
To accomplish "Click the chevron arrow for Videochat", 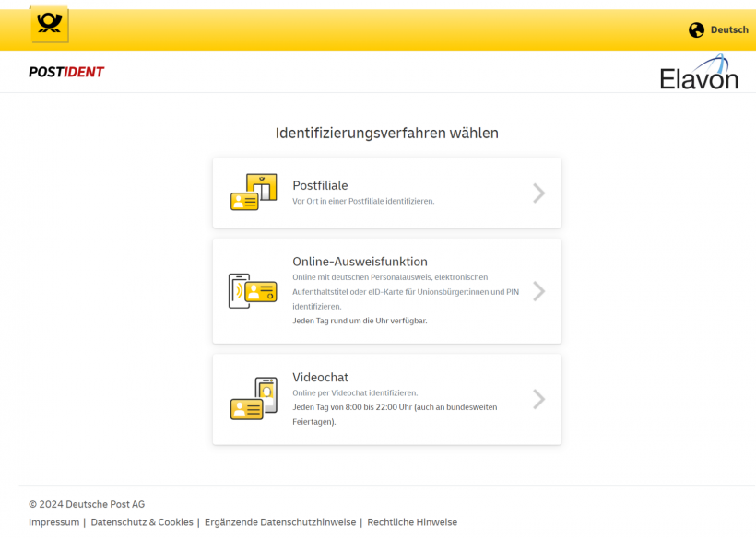I will [x=539, y=399].
